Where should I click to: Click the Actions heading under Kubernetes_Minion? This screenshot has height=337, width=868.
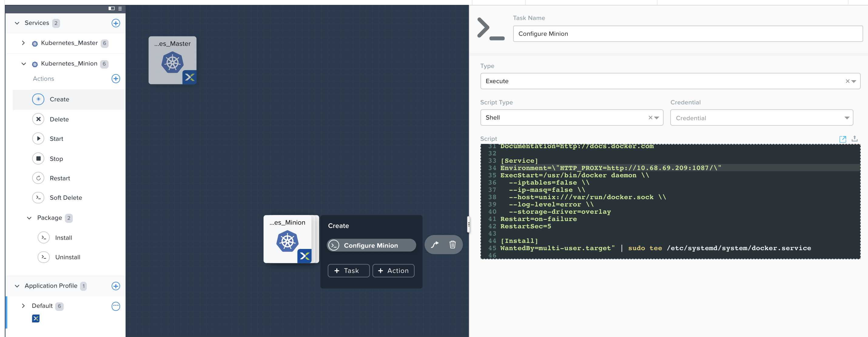(x=43, y=79)
